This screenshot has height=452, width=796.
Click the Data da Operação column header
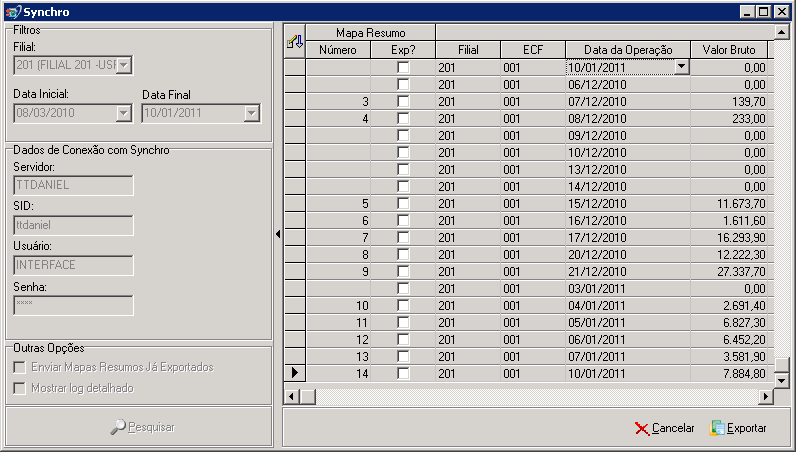pos(628,50)
